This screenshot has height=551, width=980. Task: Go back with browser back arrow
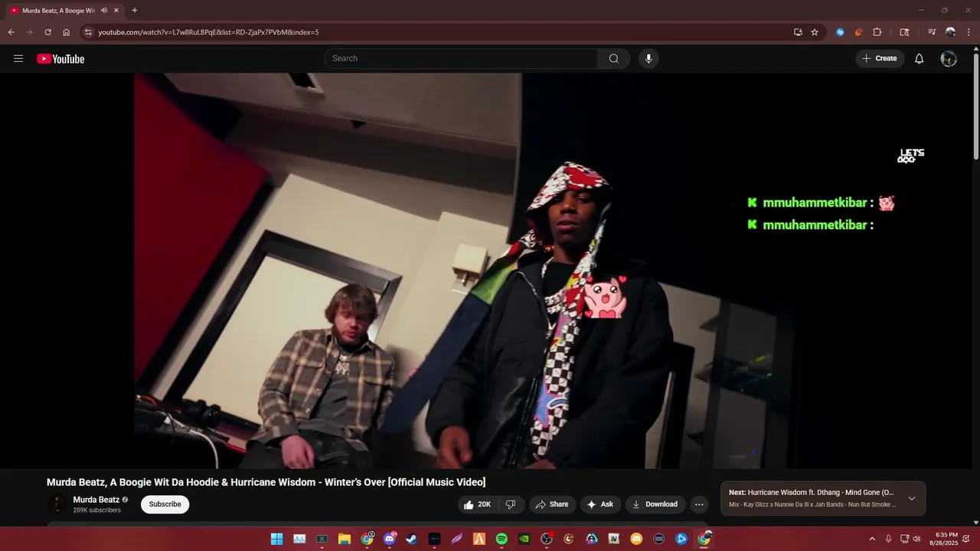11,32
